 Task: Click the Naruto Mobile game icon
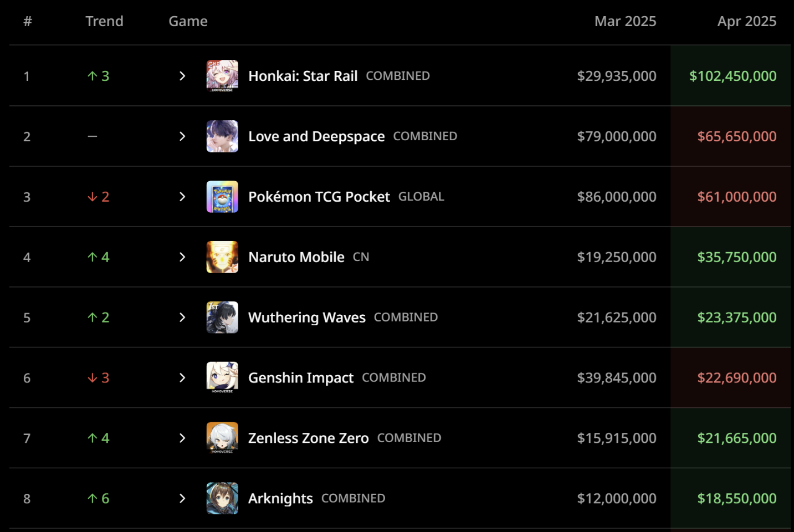click(x=222, y=257)
